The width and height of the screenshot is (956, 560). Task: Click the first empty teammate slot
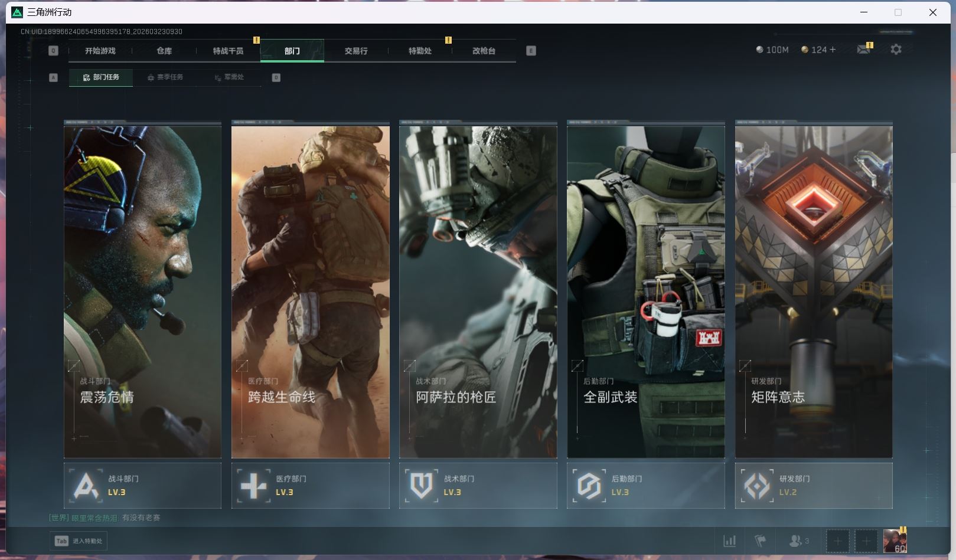(x=837, y=541)
